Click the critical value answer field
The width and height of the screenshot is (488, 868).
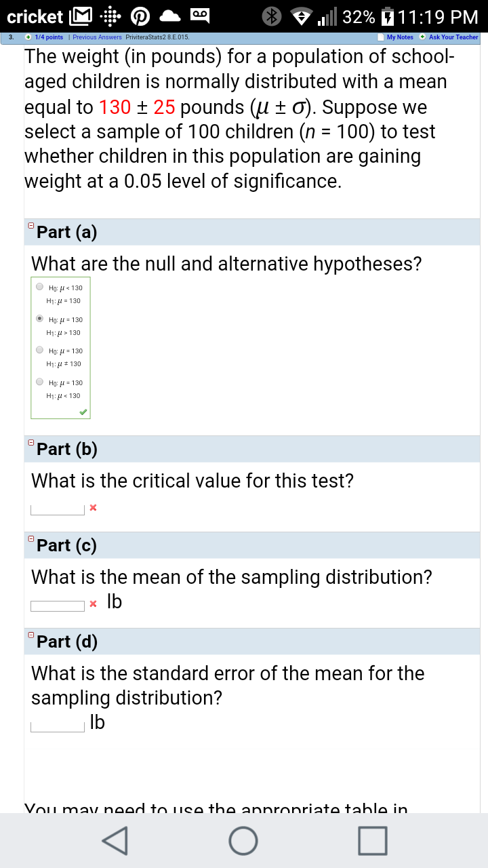tap(58, 509)
